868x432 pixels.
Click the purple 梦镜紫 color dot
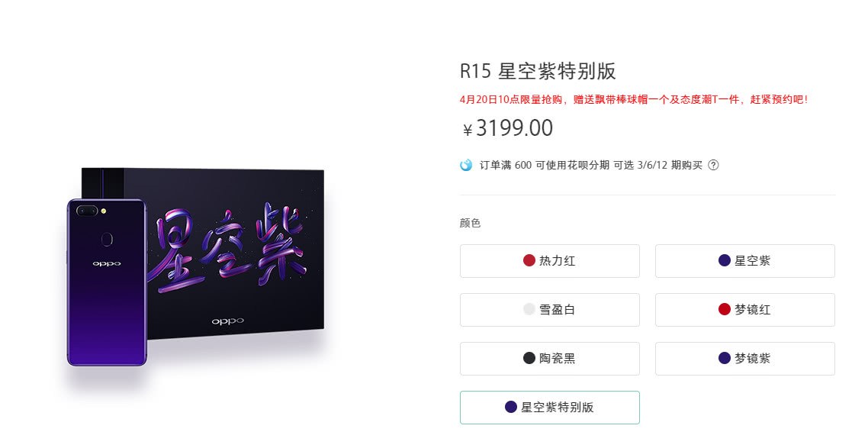click(725, 359)
